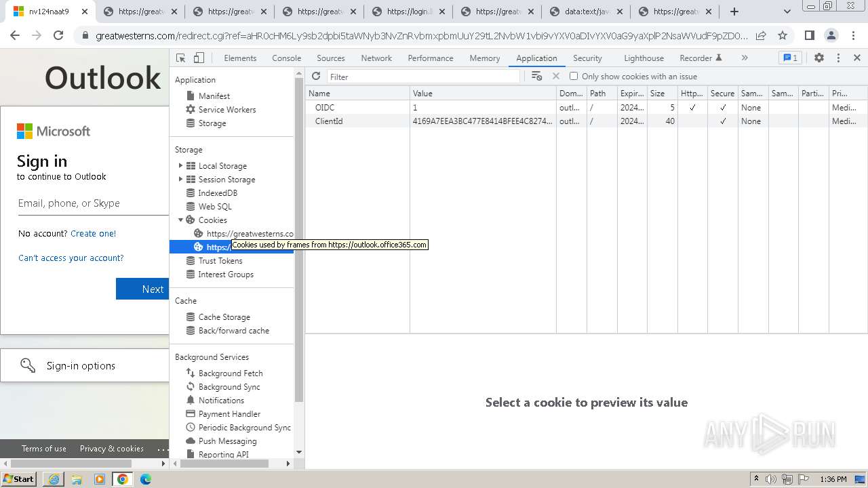Open the Security tab
The width and height of the screenshot is (868, 488).
(x=587, y=58)
